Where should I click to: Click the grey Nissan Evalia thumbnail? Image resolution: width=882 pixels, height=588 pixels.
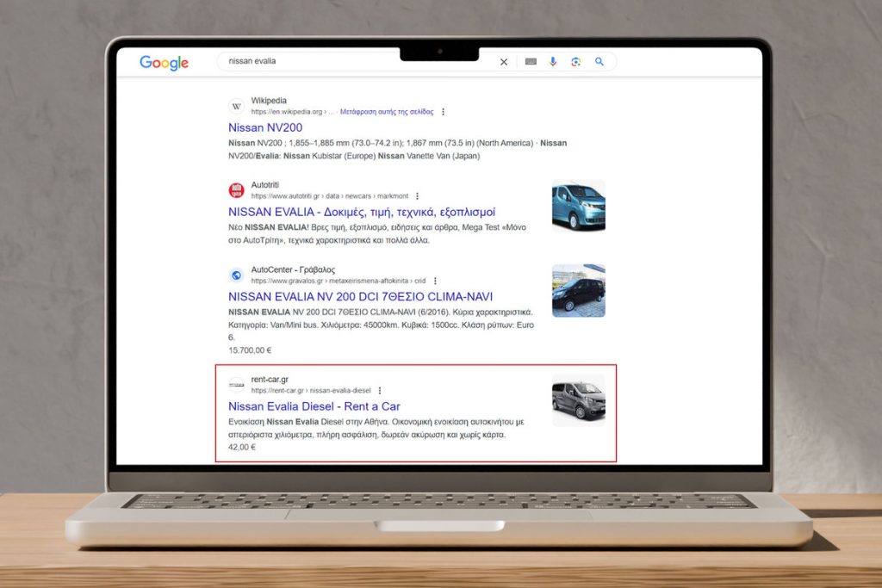579,401
